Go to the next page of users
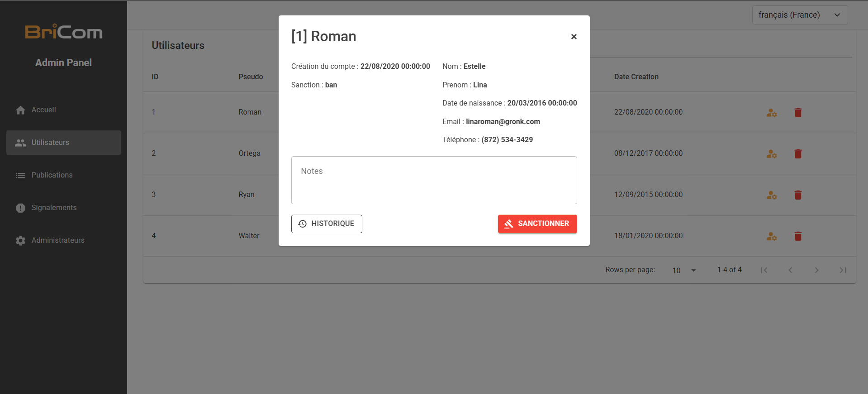 pos(816,270)
